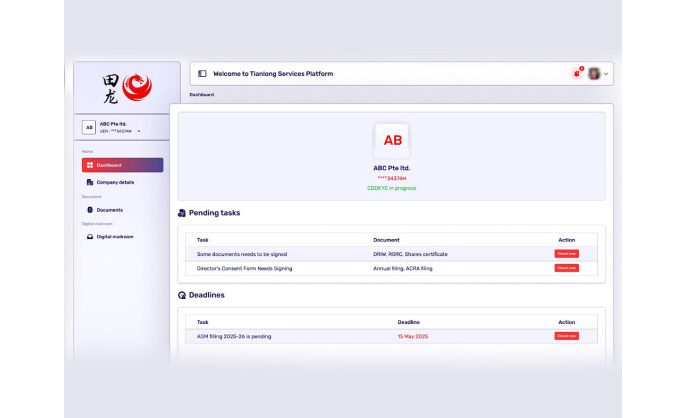Click the Dashboard grid icon
This screenshot has height=418, width=685.
coord(90,165)
